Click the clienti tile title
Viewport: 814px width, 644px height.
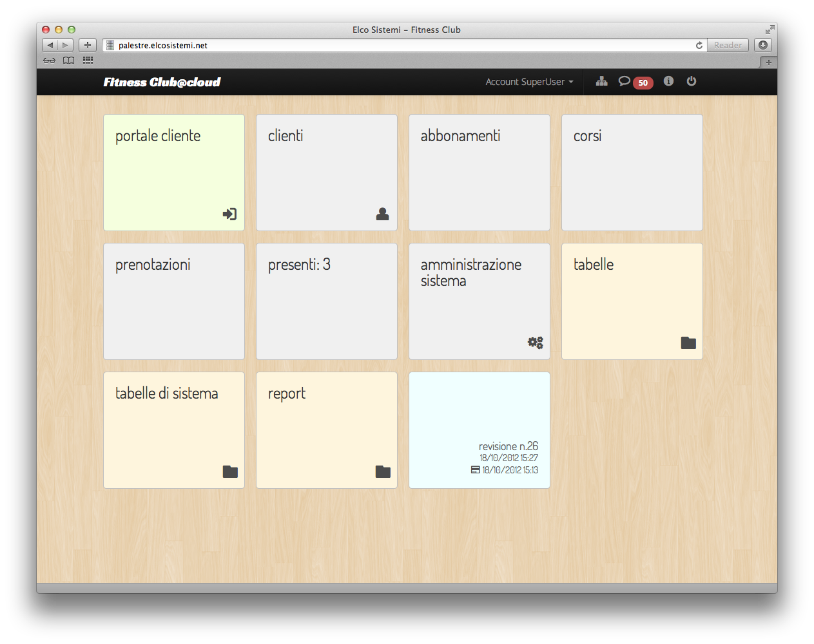coord(286,136)
